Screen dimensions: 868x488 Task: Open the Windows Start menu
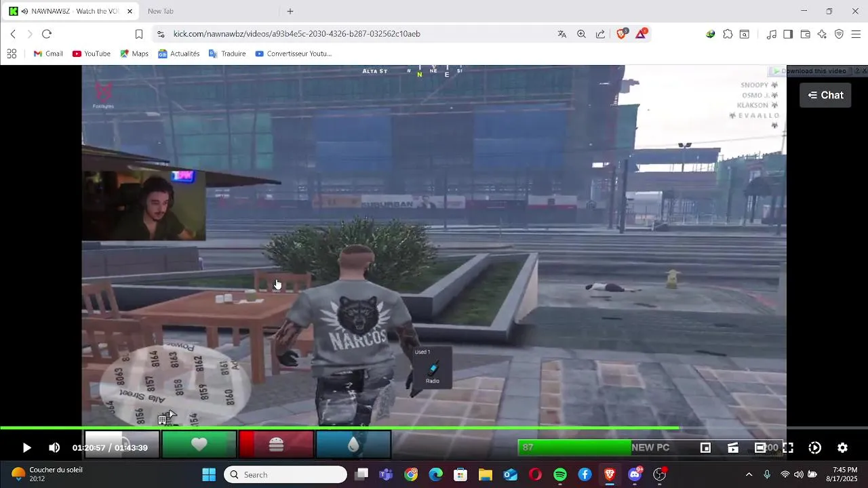click(209, 474)
